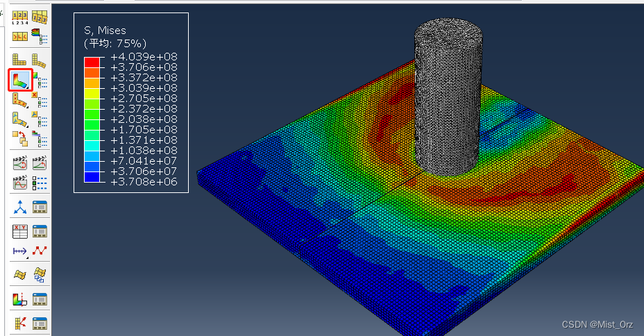Start the Animate Scale Factor tool
This screenshot has height=336, width=644.
[19, 164]
